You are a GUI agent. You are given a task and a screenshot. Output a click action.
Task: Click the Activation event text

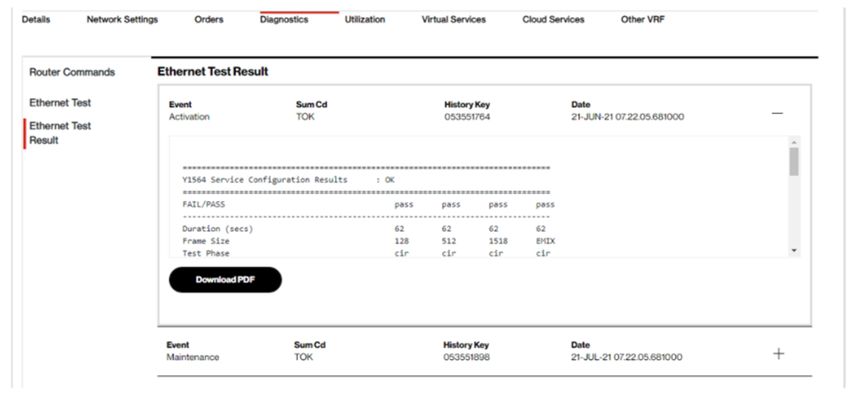(x=189, y=116)
